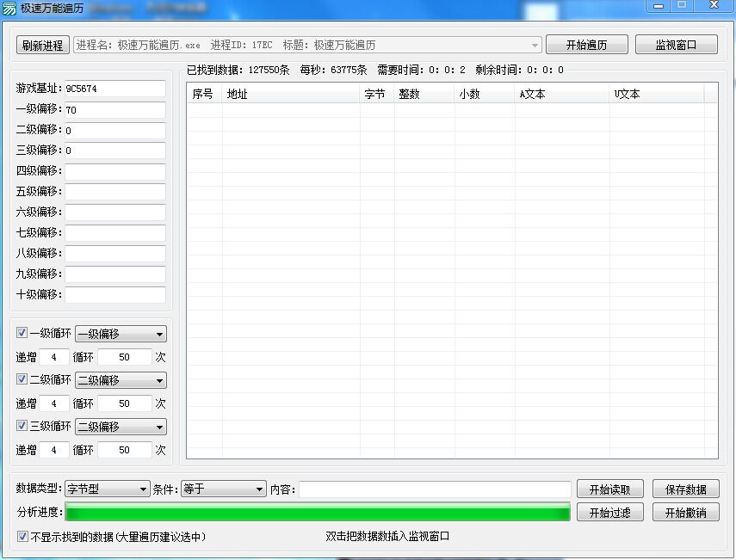The width and height of the screenshot is (736, 560).
Task: Toggle the 三级循环 checkbox
Action: click(22, 426)
